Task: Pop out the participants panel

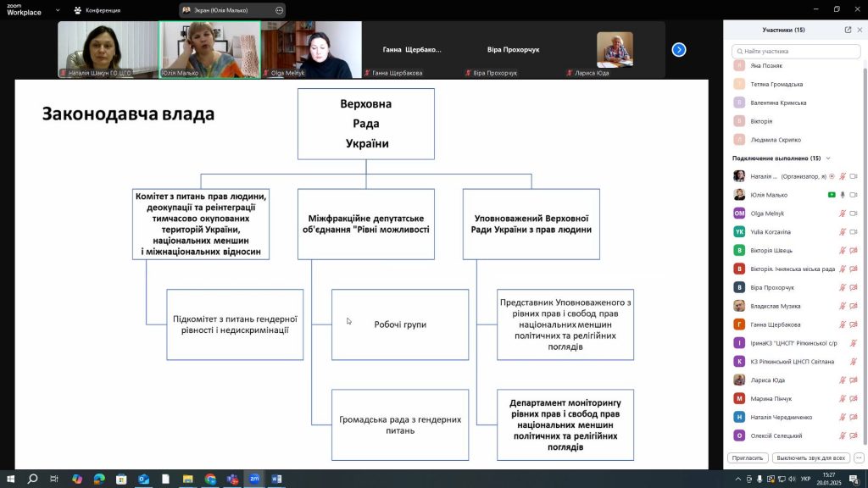Action: click(848, 30)
